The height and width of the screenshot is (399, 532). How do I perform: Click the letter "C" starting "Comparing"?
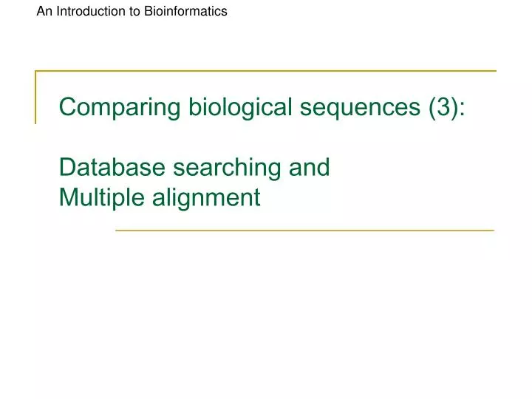[67, 108]
